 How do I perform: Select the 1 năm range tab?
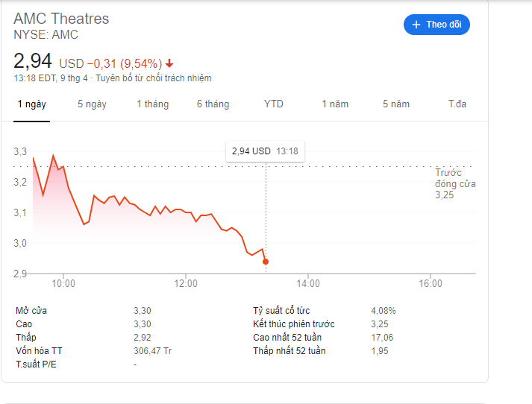tap(335, 104)
